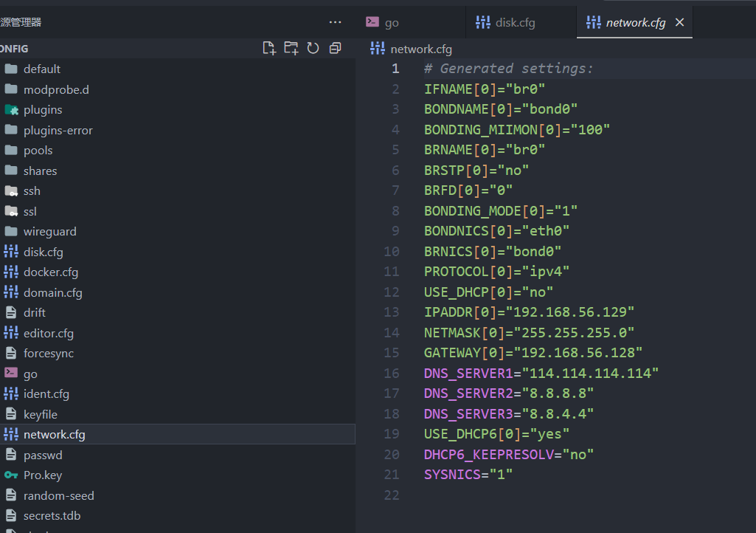The width and height of the screenshot is (756, 533).
Task: Select the network.cfg editor tab
Action: tap(636, 23)
